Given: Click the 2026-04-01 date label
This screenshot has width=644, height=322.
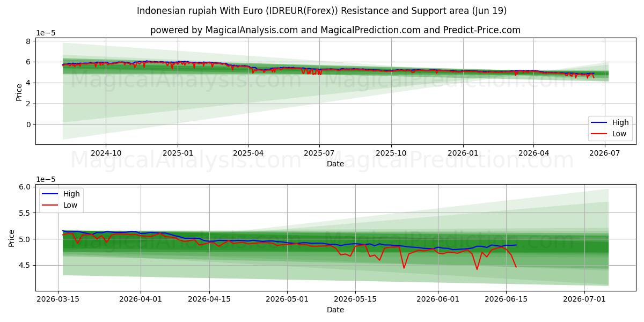Looking at the screenshot, I should tap(141, 299).
